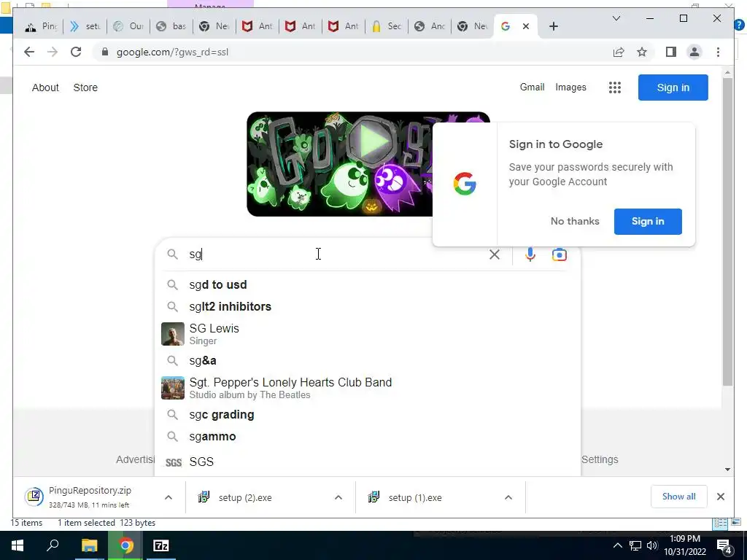Choose suggestion sgammo

pyautogui.click(x=368, y=437)
